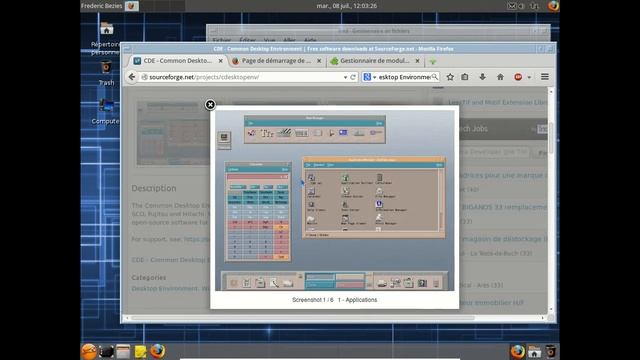The image size is (640, 360).
Task: Open the 'Aller' menu in file manager window
Action: tap(289, 40)
